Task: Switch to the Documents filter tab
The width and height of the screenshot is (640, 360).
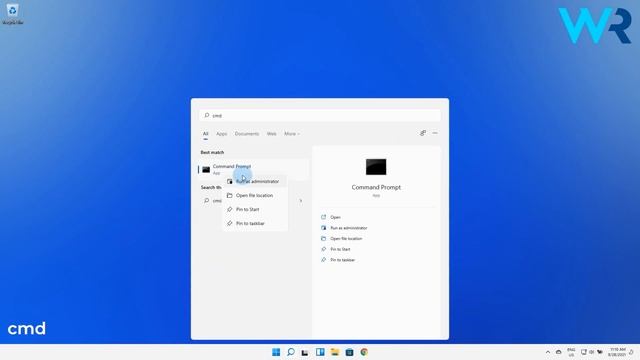Action: tap(247, 134)
